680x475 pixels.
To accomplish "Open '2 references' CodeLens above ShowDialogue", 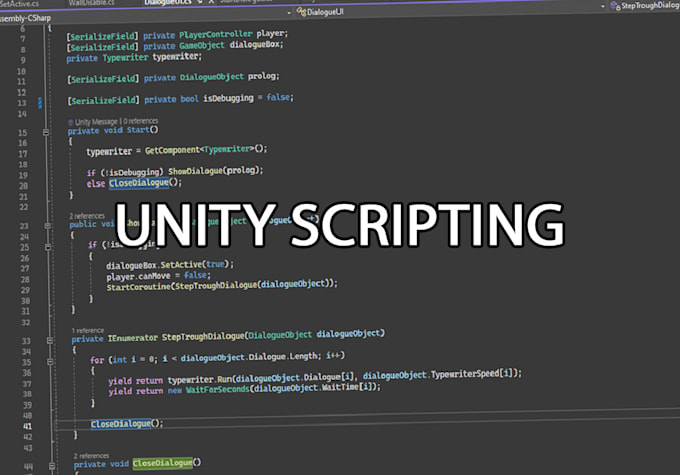I will [x=87, y=216].
